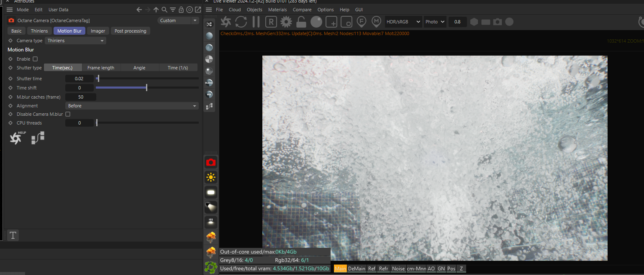Screen dimensions: 644x275
Task: Open Alignment 'Before' dropdown
Action: click(x=132, y=106)
